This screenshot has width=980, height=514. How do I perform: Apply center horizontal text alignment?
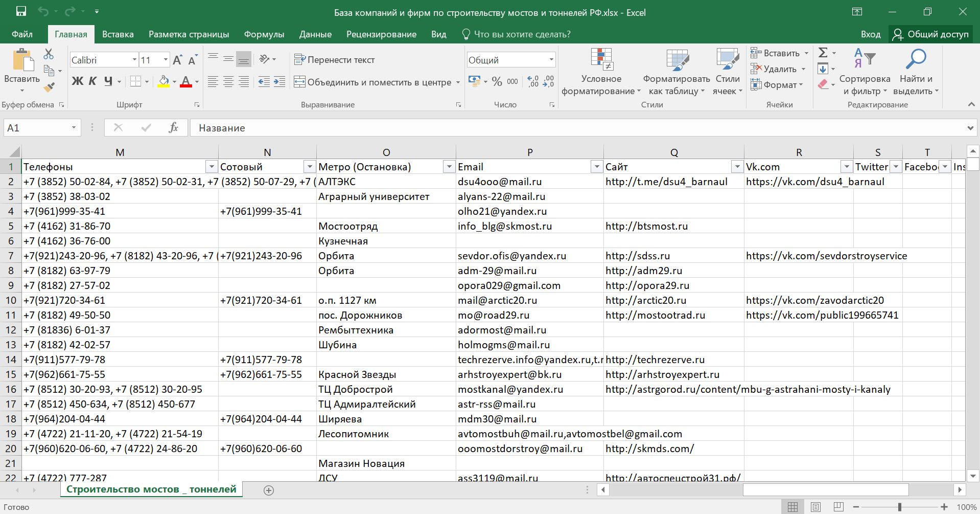tap(228, 82)
